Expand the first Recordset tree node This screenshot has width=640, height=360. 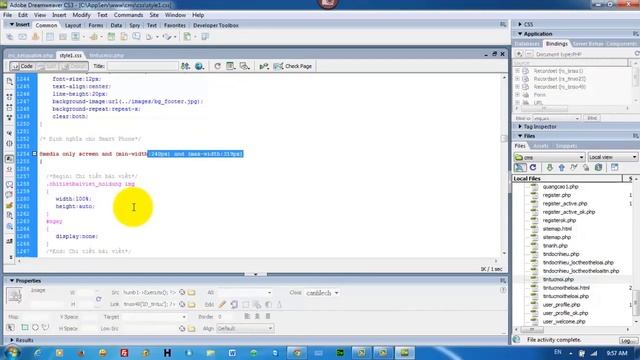(x=518, y=71)
